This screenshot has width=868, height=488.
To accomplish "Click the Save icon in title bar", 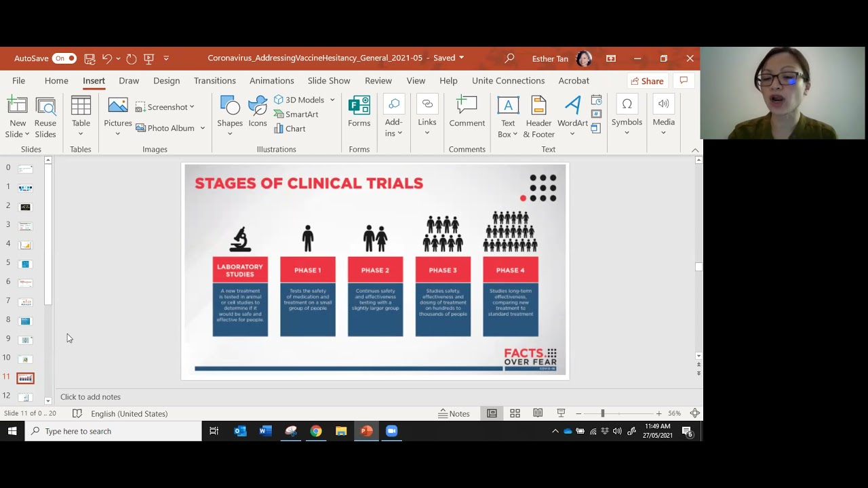I will 90,59.
